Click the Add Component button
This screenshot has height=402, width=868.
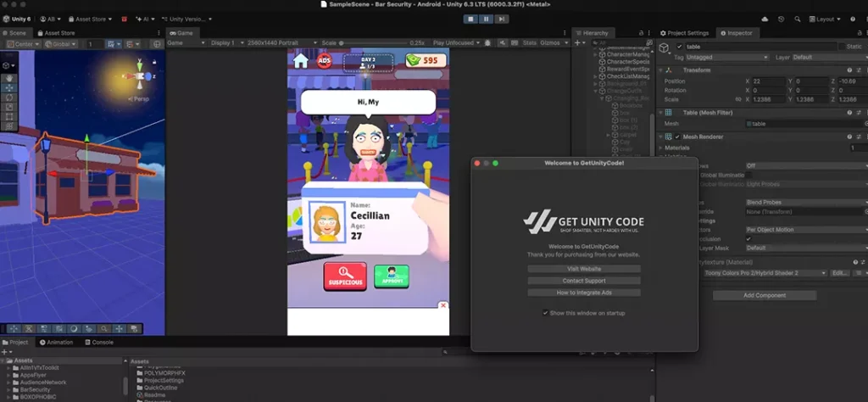764,296
